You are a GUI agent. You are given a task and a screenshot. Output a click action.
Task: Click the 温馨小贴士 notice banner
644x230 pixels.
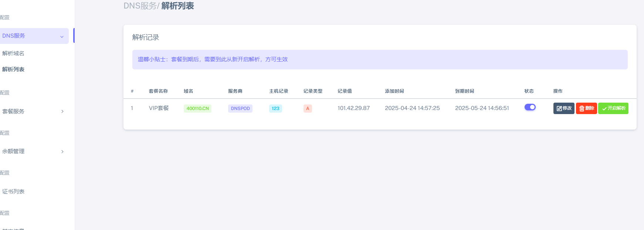380,59
